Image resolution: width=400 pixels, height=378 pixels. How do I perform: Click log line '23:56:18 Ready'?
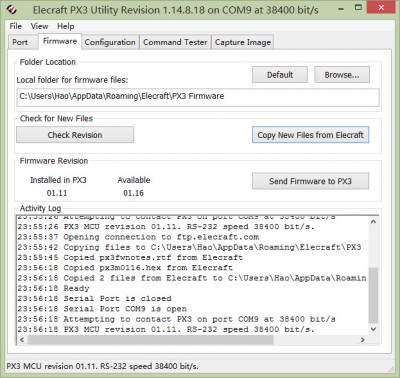coord(53,288)
